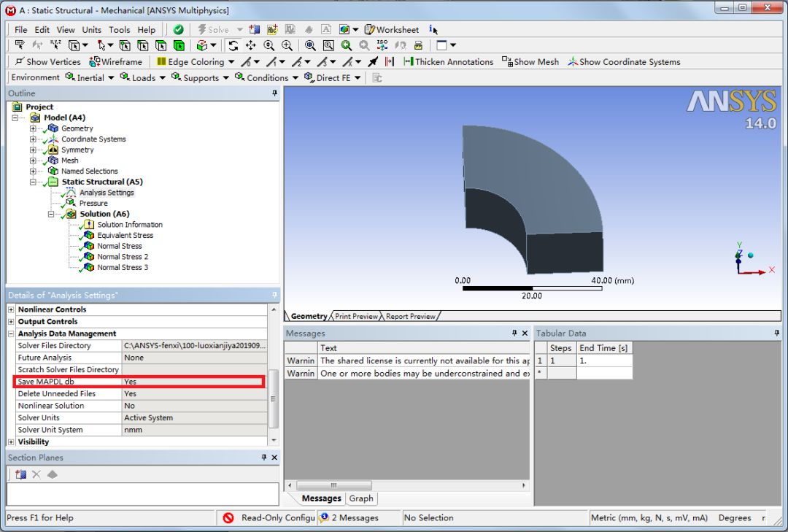788x532 pixels.
Task: Click the Pan view tool
Action: 251,46
